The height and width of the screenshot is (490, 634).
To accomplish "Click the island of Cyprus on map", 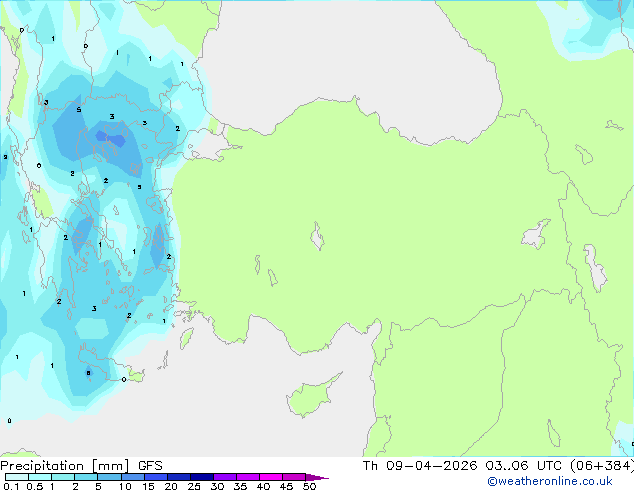I will pos(311,397).
